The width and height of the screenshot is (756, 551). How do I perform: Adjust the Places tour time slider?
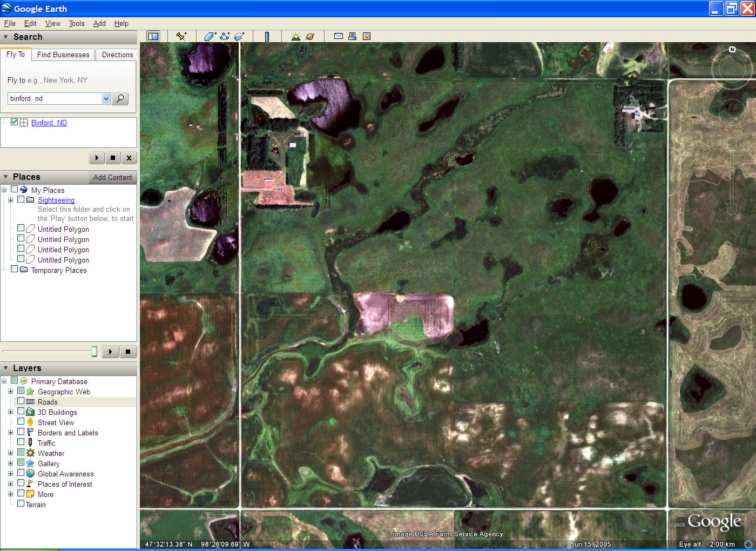(94, 352)
